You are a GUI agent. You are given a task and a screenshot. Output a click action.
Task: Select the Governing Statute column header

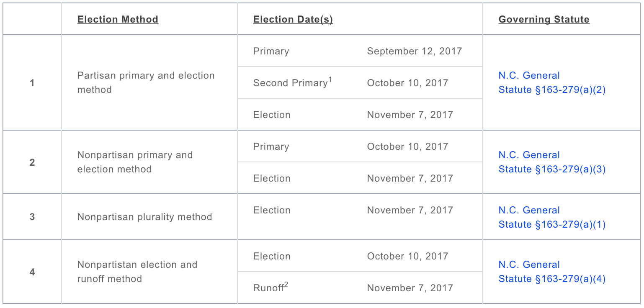[544, 19]
